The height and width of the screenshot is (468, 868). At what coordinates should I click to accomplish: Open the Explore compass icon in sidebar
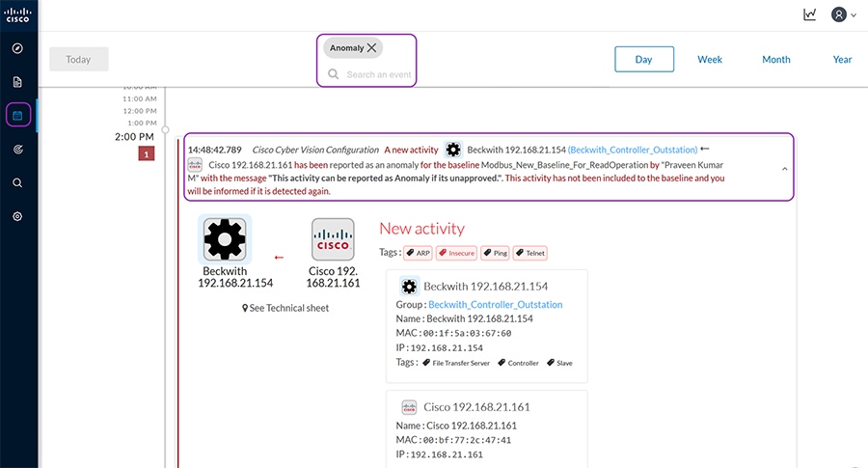pyautogui.click(x=17, y=48)
